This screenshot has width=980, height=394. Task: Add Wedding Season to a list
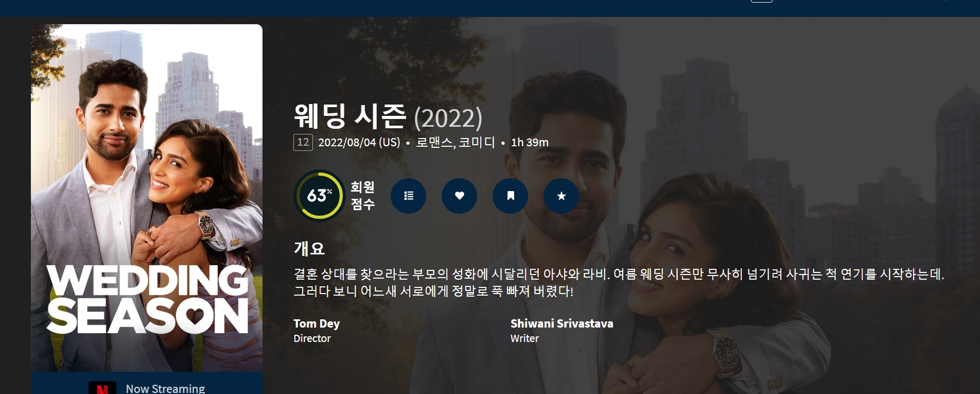[x=408, y=196]
